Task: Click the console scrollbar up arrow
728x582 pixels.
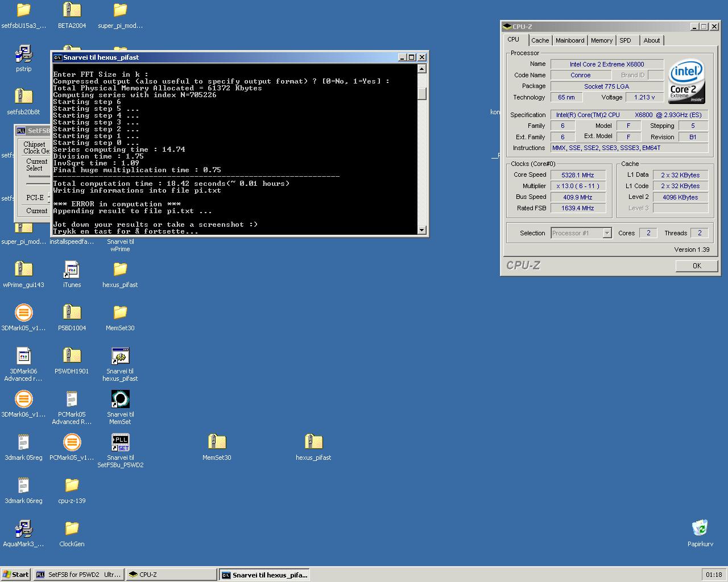Action: [421, 69]
